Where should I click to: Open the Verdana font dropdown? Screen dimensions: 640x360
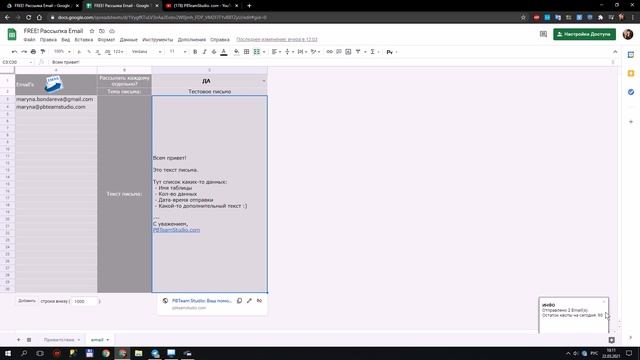tap(147, 52)
